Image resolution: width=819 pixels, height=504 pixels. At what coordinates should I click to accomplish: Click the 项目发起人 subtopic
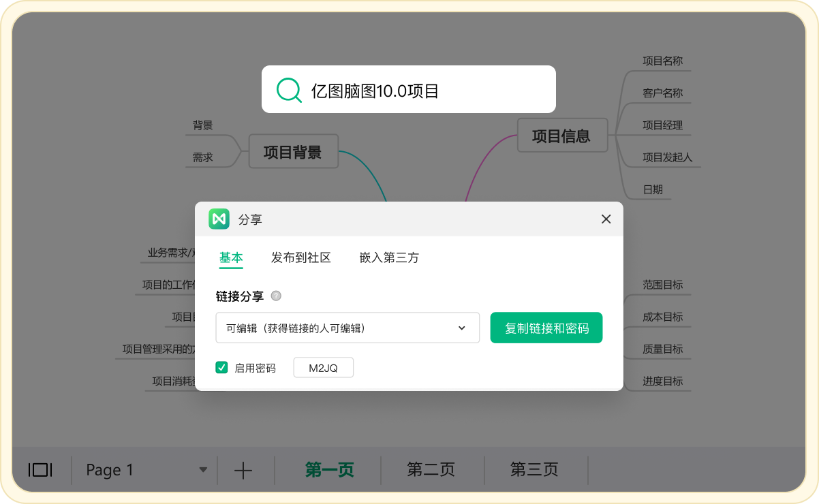[x=668, y=157]
